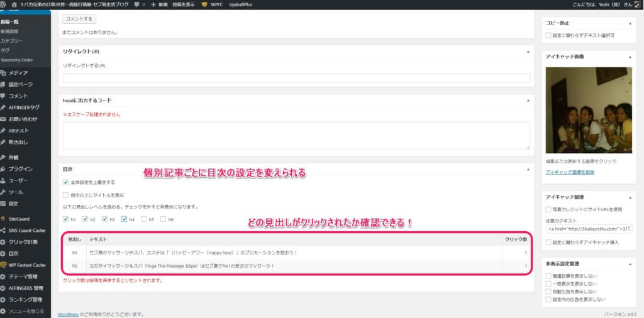Collapse the 非表示設定関連 panel arrow
This screenshot has height=318, width=644.
pos(630,264)
